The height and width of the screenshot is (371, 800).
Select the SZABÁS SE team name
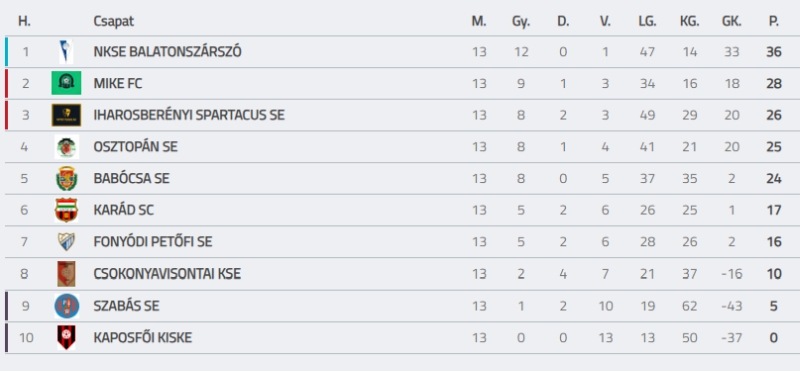point(127,306)
